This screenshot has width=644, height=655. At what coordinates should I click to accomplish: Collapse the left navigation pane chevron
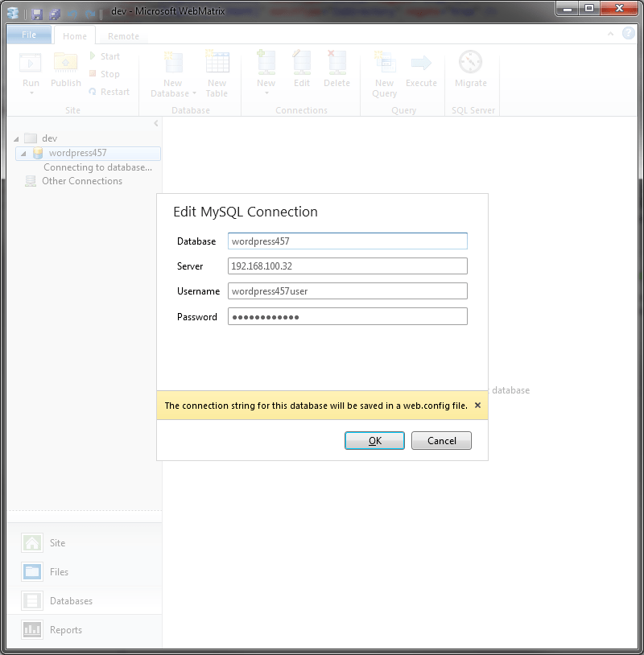156,123
